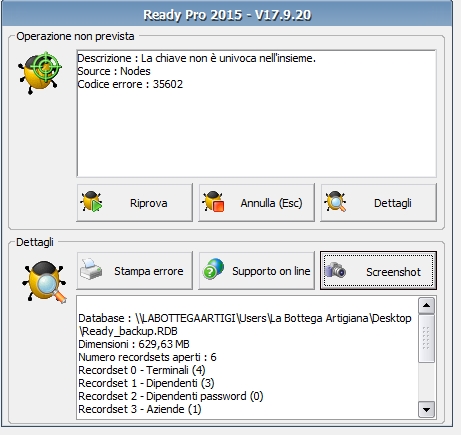Click the camera icon on Screenshot button
Image resolution: width=461 pixels, height=435 pixels.
tap(336, 270)
